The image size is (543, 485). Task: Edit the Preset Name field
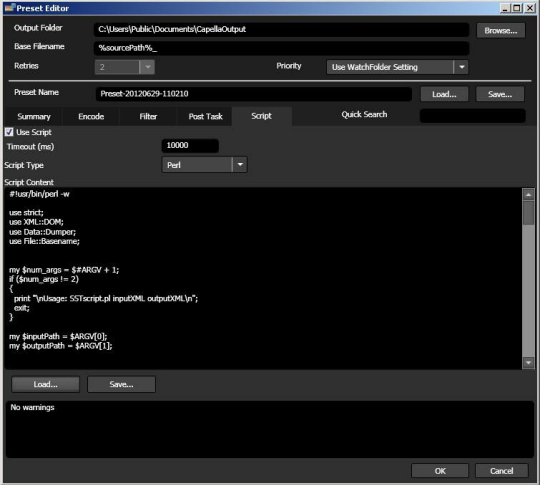pos(253,94)
